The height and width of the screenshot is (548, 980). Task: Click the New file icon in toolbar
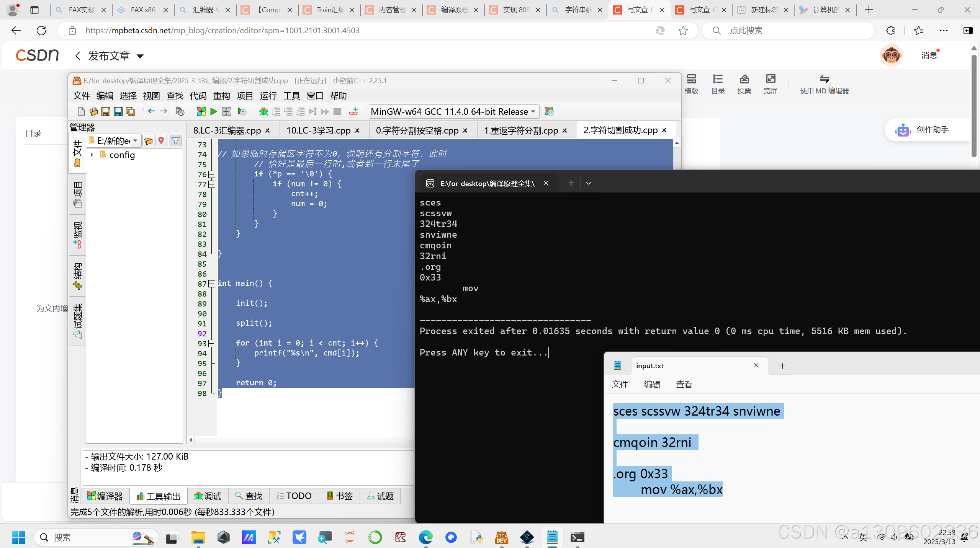pos(81,111)
